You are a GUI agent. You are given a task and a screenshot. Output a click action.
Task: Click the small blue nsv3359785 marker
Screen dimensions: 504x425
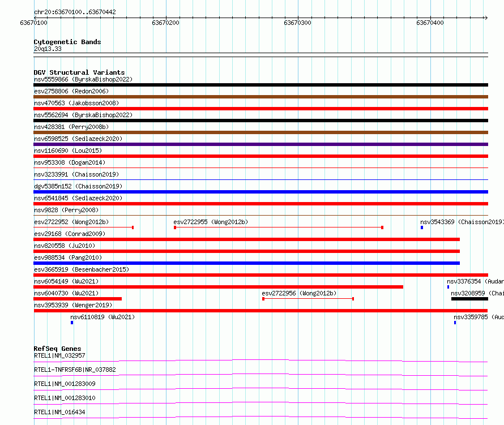[455, 323]
